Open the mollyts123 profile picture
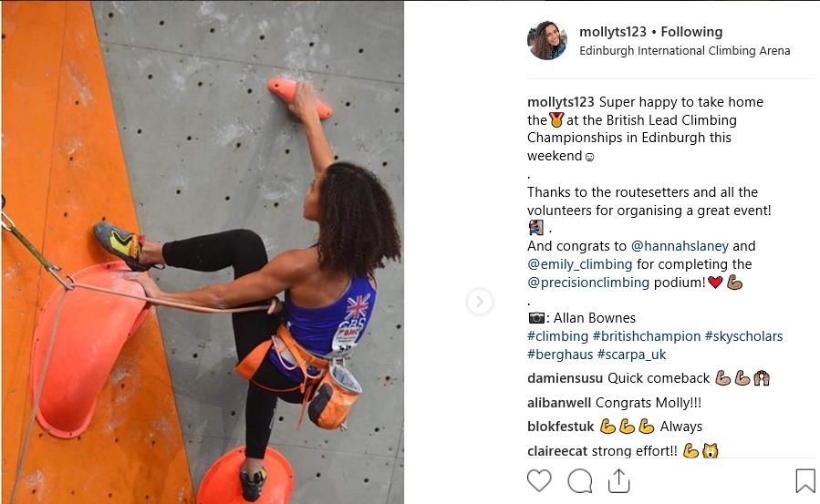This screenshot has width=820, height=504. 547,40
